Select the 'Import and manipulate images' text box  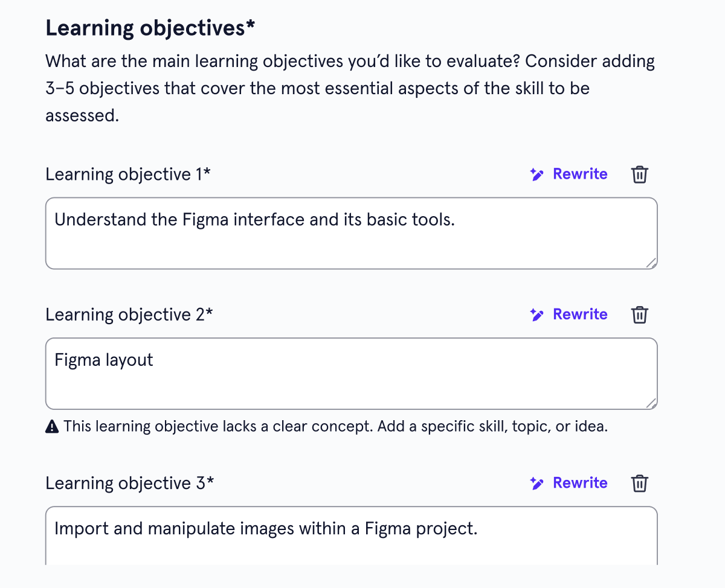pos(352,536)
